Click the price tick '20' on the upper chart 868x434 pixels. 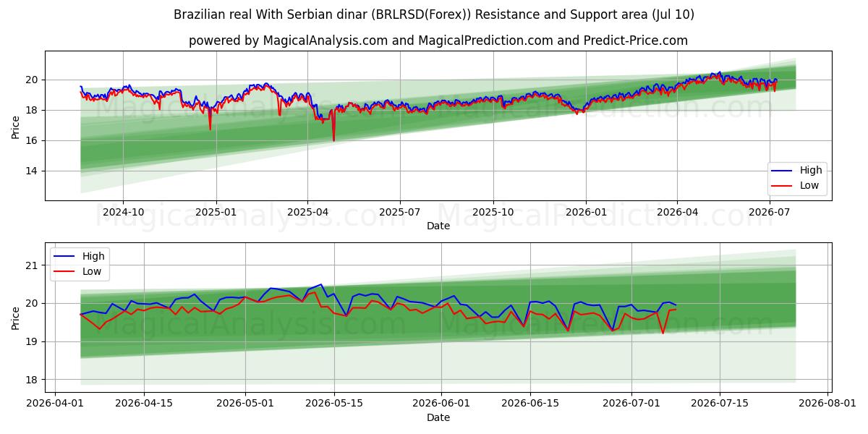click(x=33, y=80)
